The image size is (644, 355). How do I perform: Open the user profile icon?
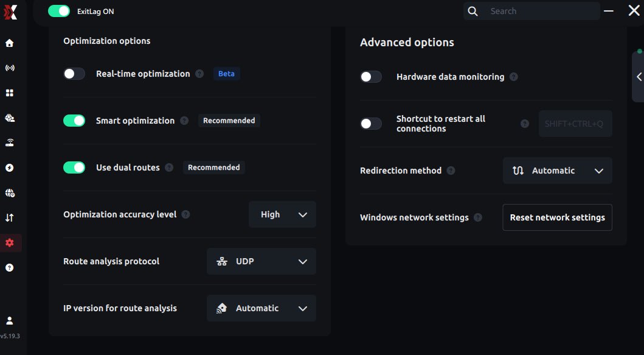point(10,320)
